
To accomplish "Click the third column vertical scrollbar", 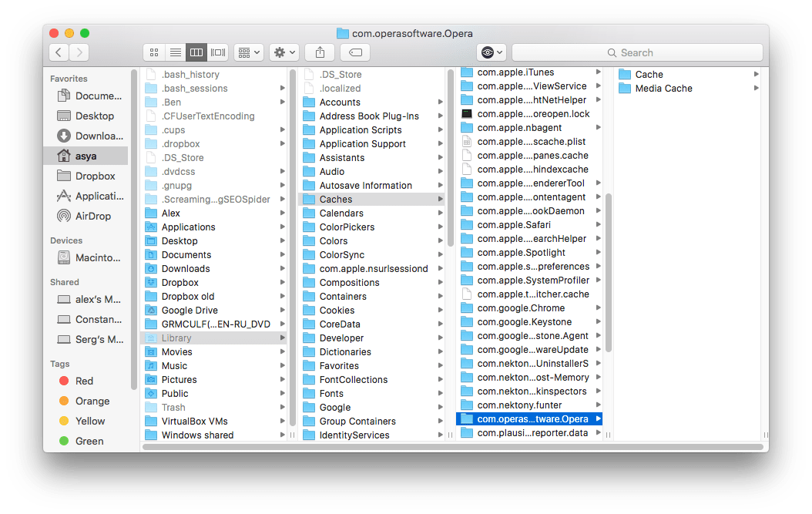I will click(x=609, y=273).
